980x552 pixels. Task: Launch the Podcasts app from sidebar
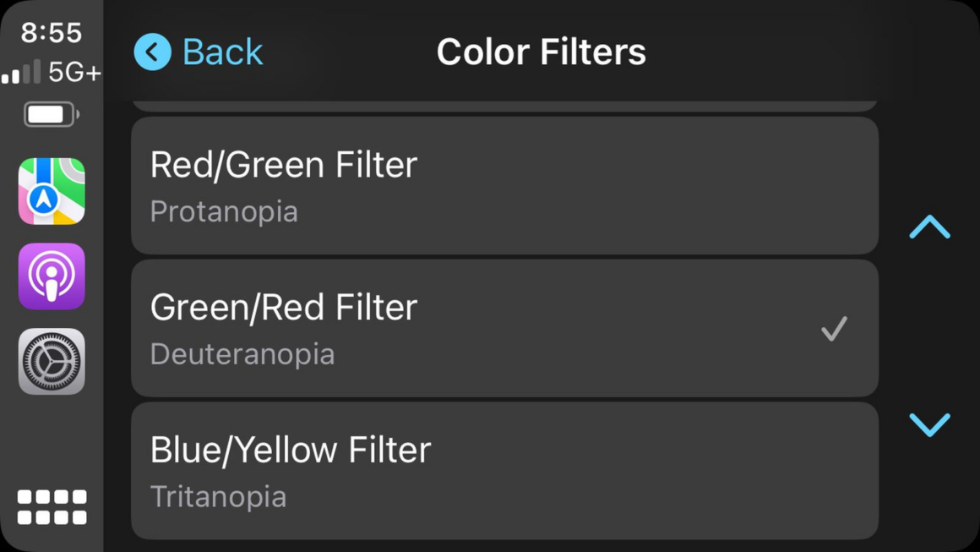52,276
